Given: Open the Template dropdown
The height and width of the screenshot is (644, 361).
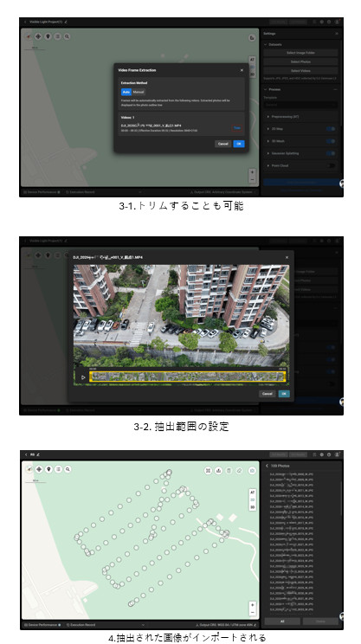Looking at the screenshot, I should pos(300,105).
